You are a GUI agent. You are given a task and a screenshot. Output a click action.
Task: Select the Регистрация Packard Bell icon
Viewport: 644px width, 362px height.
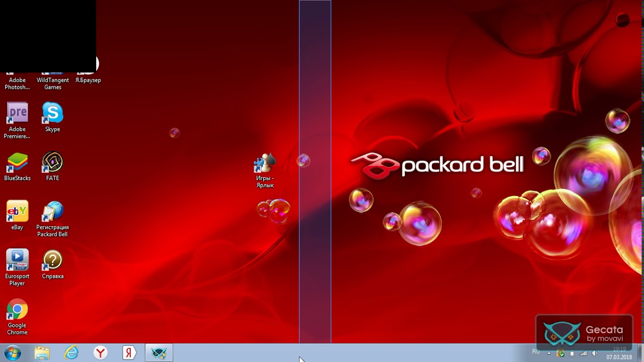point(52,219)
